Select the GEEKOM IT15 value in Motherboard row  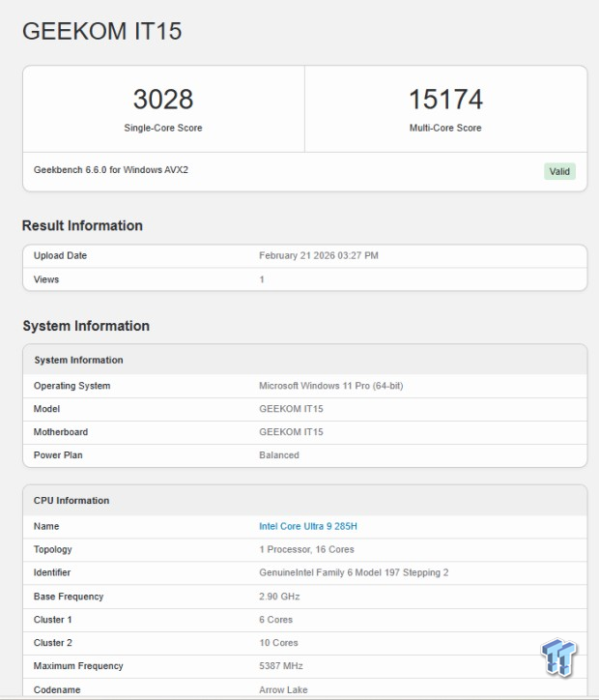[291, 432]
